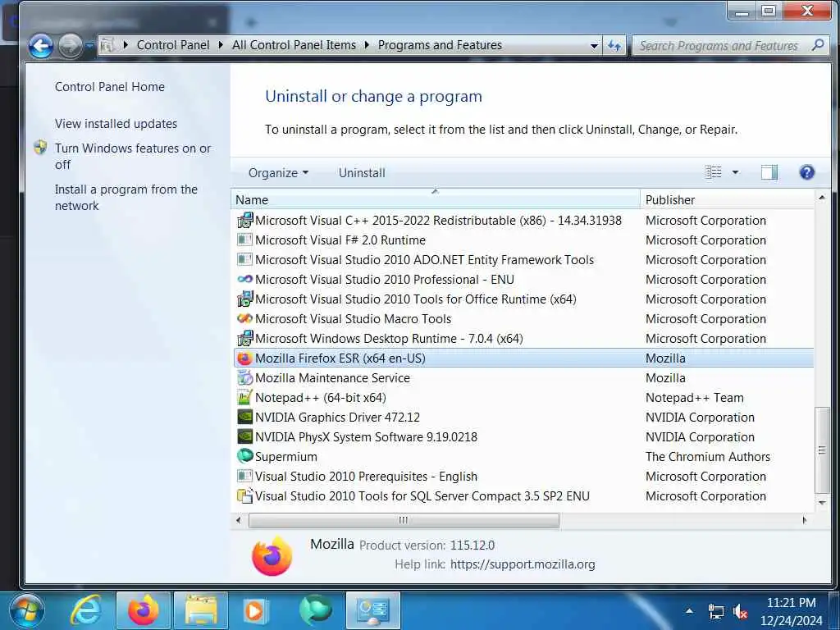
Task: Click the Mozilla Firefox ESR icon in list
Action: pos(244,358)
